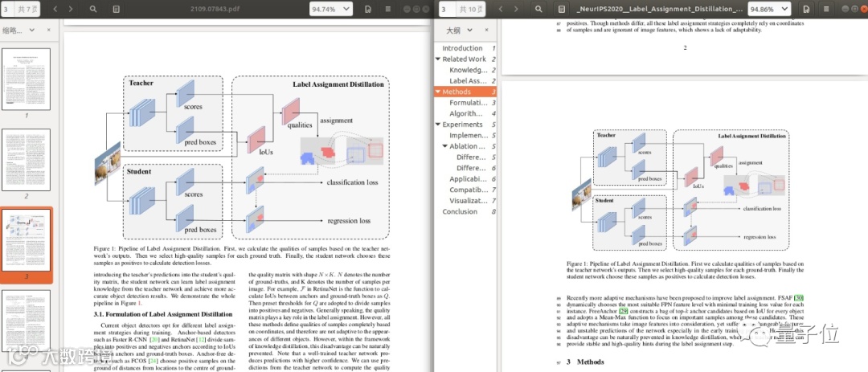
Task: Click '3 Methods' heading in right PDF
Action: click(x=586, y=362)
